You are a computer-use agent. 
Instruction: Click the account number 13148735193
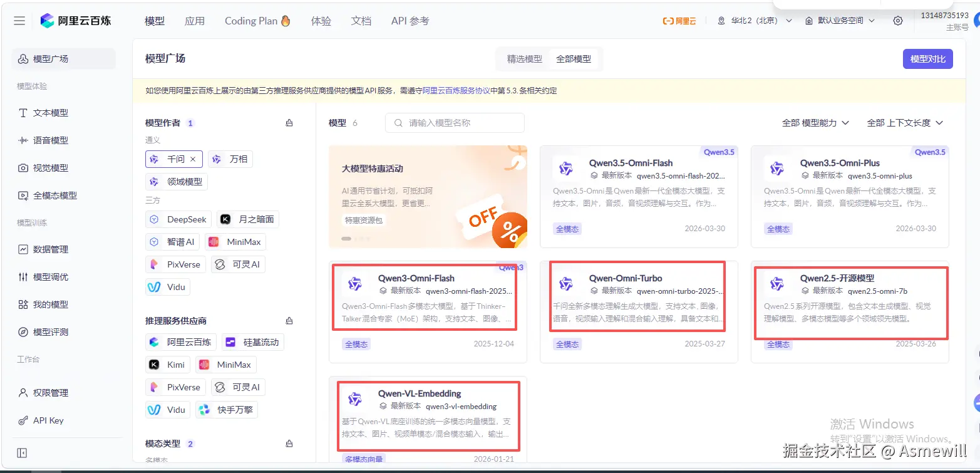click(x=944, y=15)
